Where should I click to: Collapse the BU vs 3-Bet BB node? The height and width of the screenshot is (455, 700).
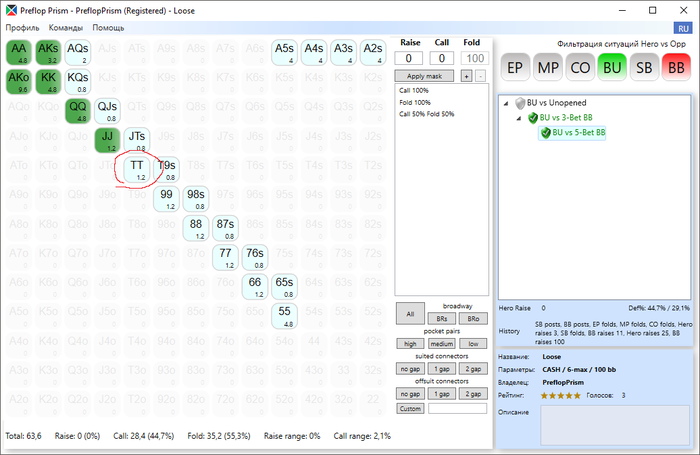pos(519,118)
